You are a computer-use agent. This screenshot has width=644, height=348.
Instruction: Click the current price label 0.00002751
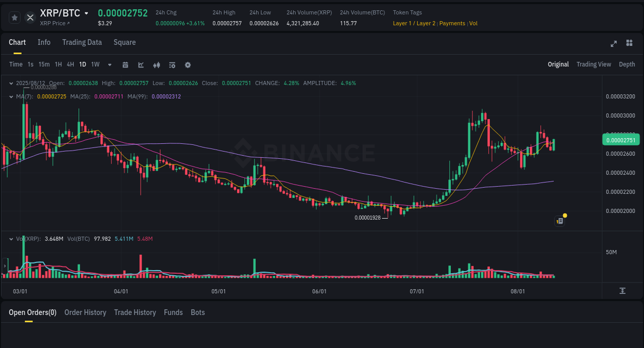620,140
